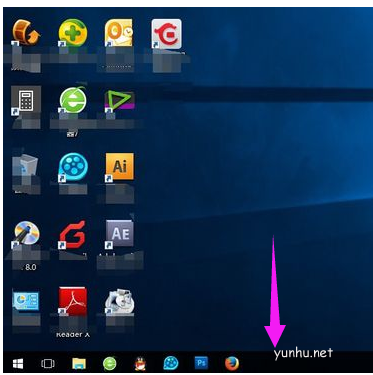Click the blue film reel taskbar icon
373x375 pixels.
171,363
